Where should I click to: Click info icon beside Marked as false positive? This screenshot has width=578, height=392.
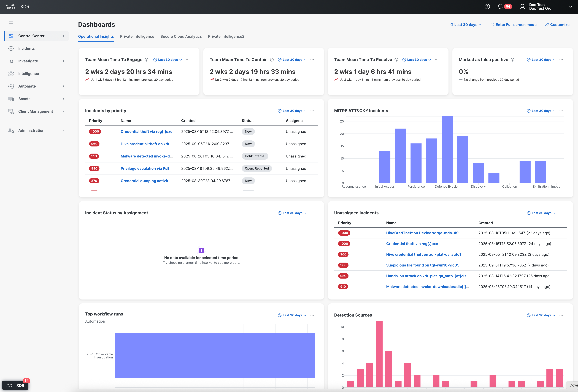[x=512, y=60]
